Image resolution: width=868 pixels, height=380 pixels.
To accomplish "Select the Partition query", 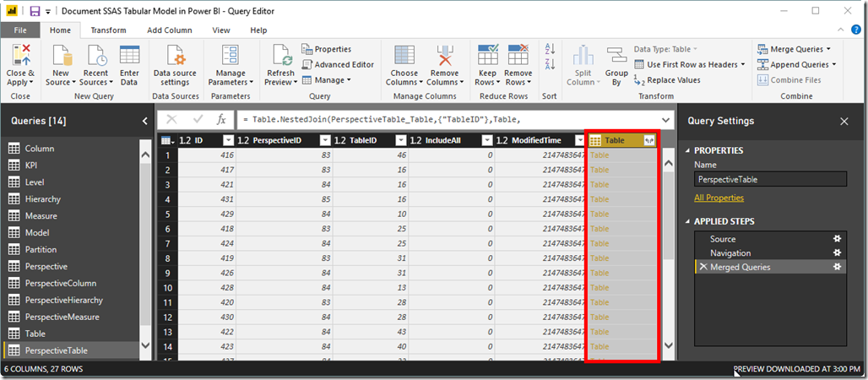I will click(71, 249).
